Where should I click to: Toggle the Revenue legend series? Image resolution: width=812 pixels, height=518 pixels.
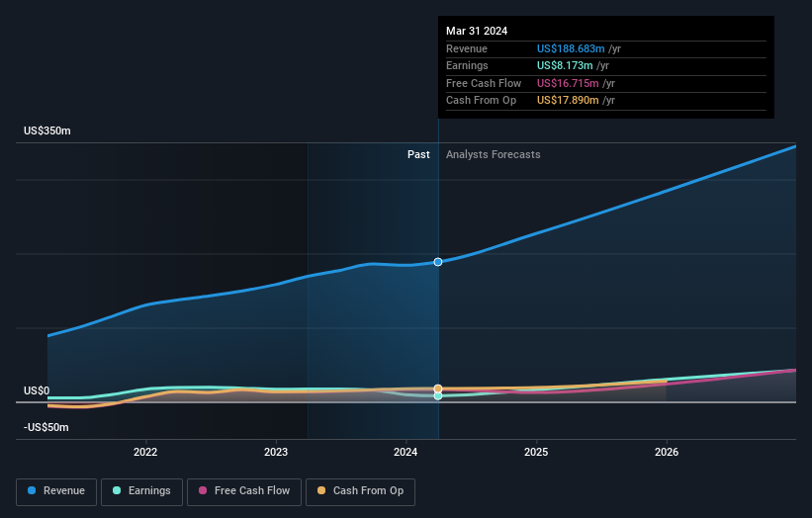[x=56, y=491]
